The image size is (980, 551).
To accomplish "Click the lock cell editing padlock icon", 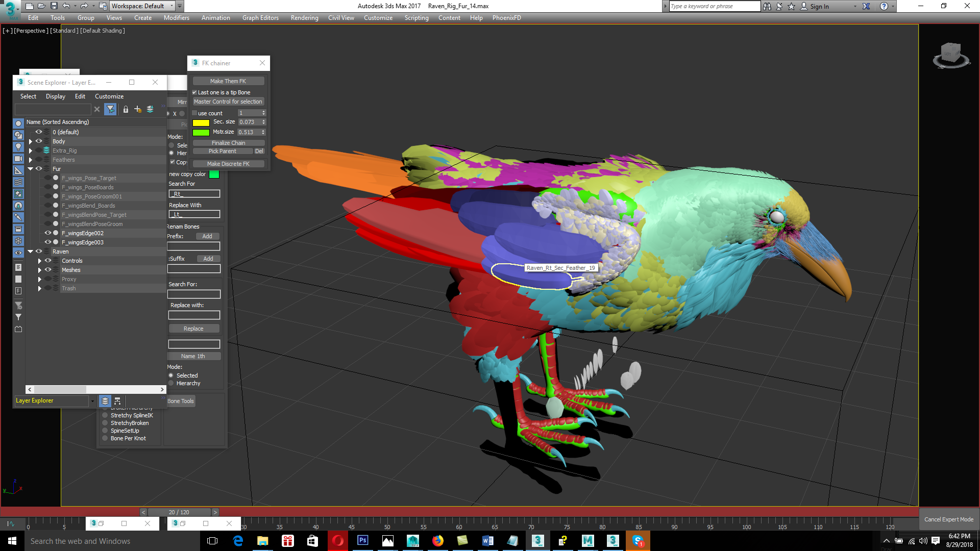I will (x=126, y=109).
